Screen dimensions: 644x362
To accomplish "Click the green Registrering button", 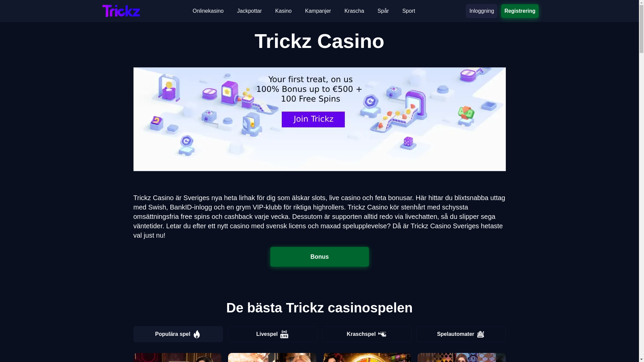I will 520,11.
